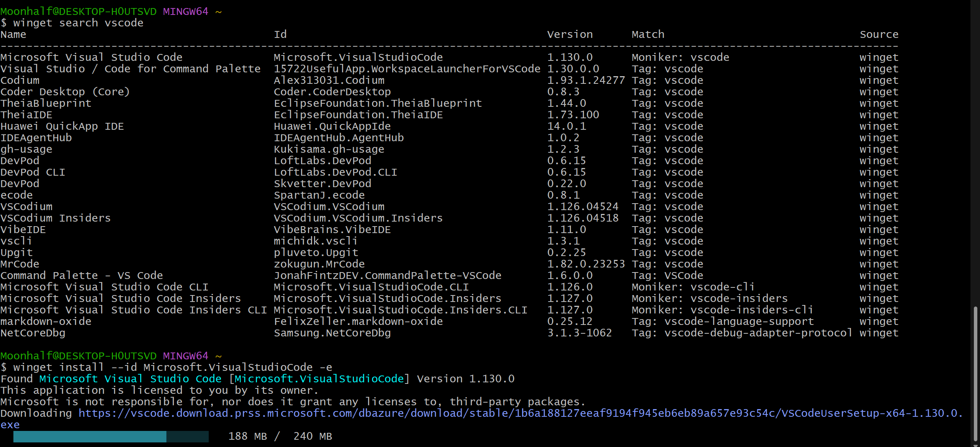Click name "Visual Studio / Code for Command Palette"
Screen dimensions: 980x447
click(x=131, y=69)
